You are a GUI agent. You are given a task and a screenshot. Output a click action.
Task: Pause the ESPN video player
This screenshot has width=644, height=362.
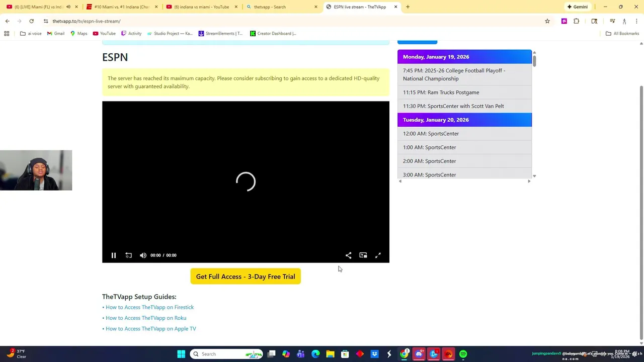(114, 255)
